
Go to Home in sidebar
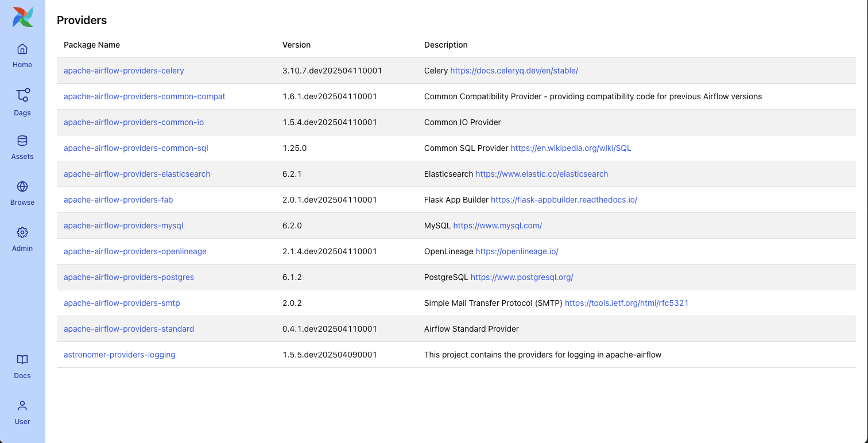click(x=22, y=55)
